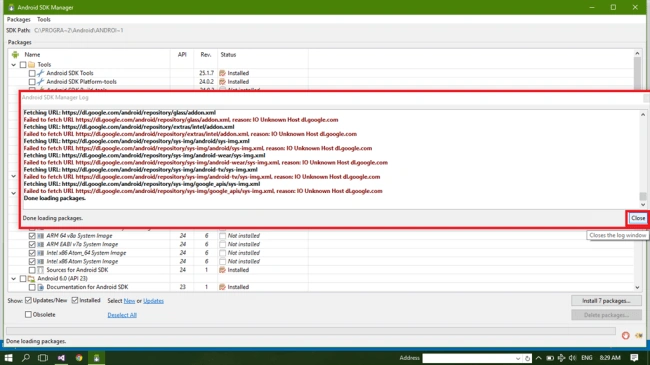Image resolution: width=650 pixels, height=365 pixels.
Task: Click the Android robot icon in Name header
Action: pos(15,54)
